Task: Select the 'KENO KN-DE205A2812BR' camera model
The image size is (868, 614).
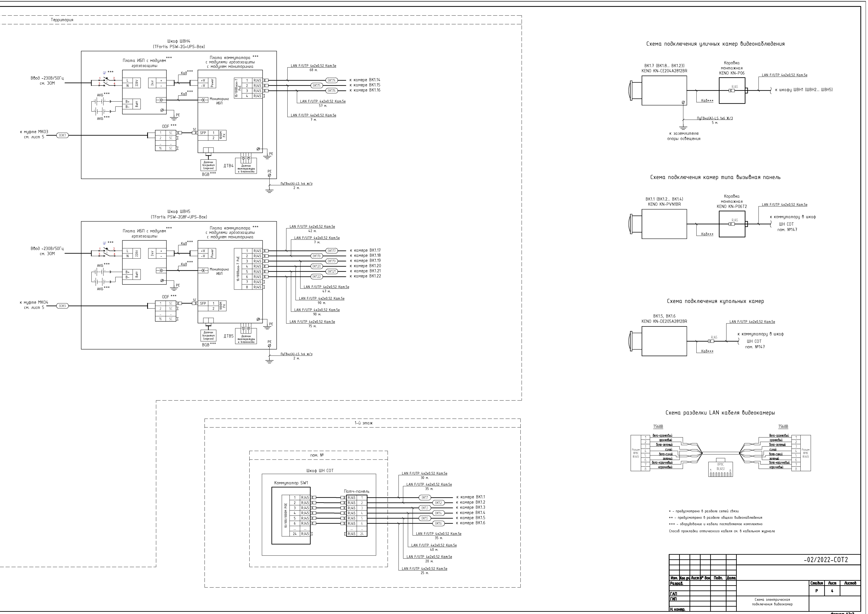Action: click(664, 322)
